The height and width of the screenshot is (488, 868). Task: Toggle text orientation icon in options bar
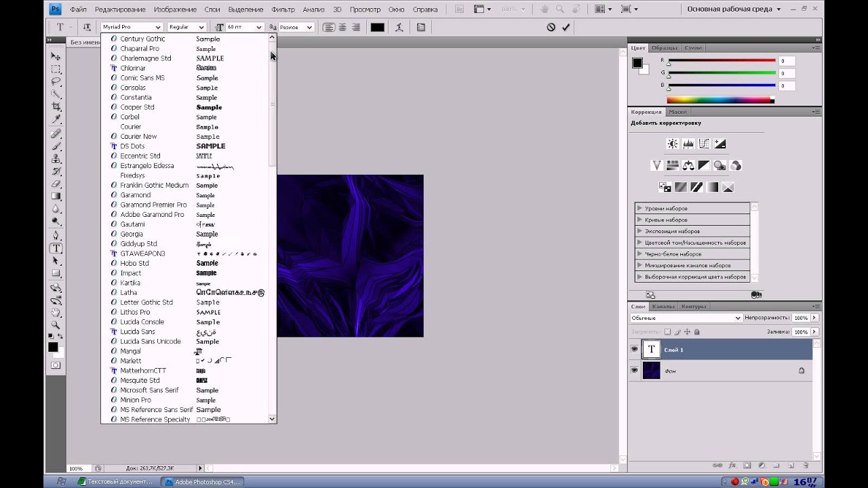[87, 27]
